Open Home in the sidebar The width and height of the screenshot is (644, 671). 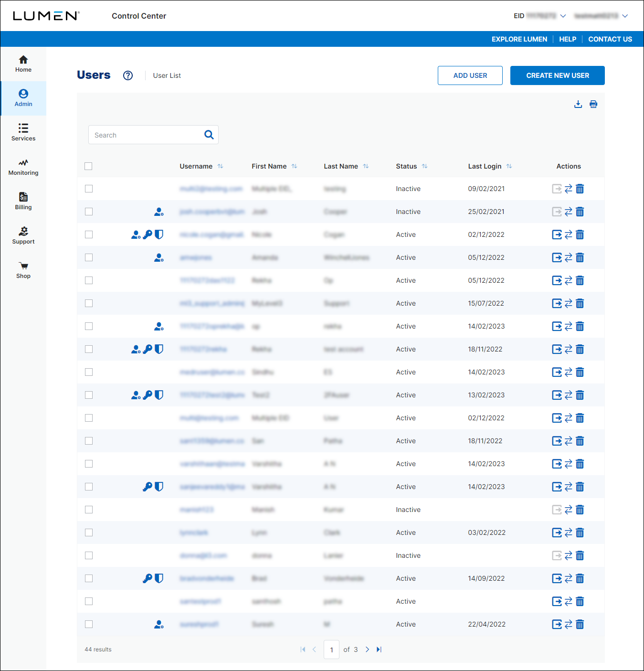point(23,64)
